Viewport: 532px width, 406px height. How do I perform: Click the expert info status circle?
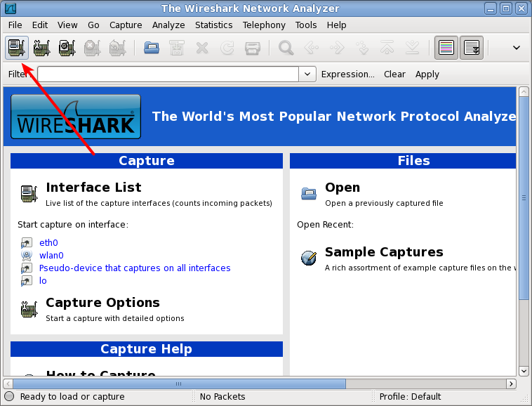[9, 396]
